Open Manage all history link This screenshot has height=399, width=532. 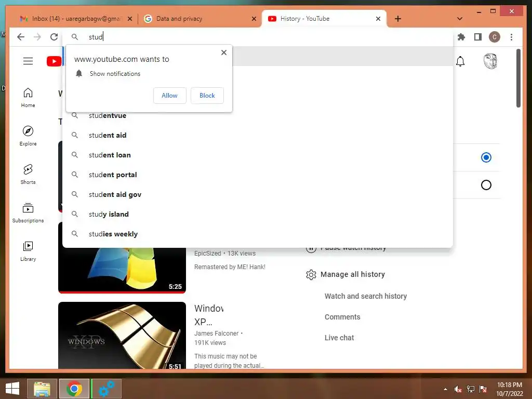point(353,274)
